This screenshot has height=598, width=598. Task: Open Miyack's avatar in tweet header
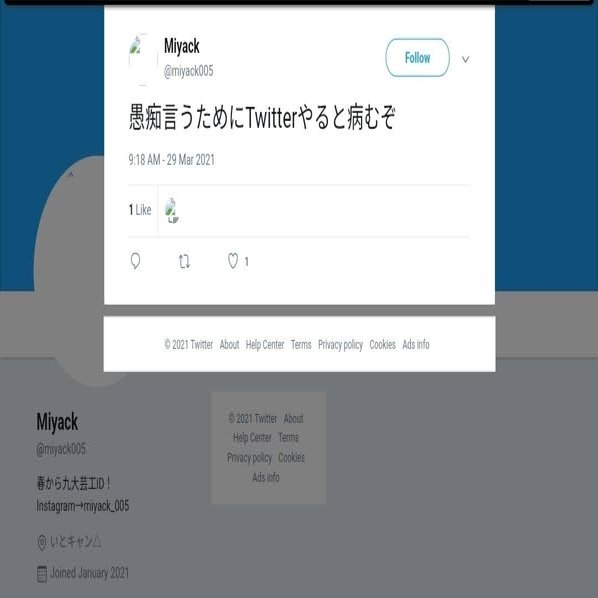(143, 59)
